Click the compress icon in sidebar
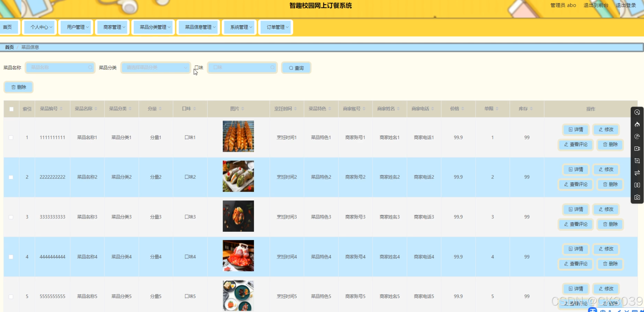 [x=637, y=185]
